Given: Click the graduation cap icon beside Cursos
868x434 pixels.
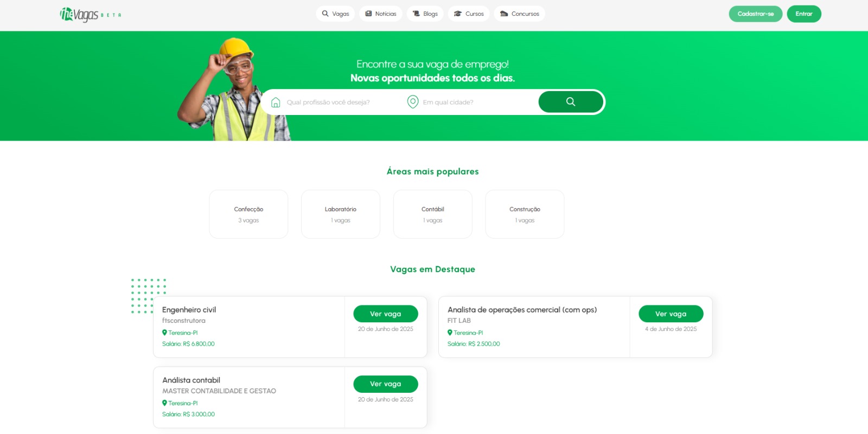Looking at the screenshot, I should (x=458, y=14).
